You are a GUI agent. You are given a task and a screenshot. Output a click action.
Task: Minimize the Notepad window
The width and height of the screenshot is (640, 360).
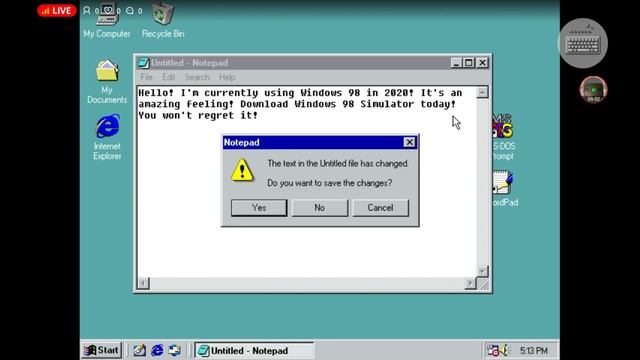456,63
